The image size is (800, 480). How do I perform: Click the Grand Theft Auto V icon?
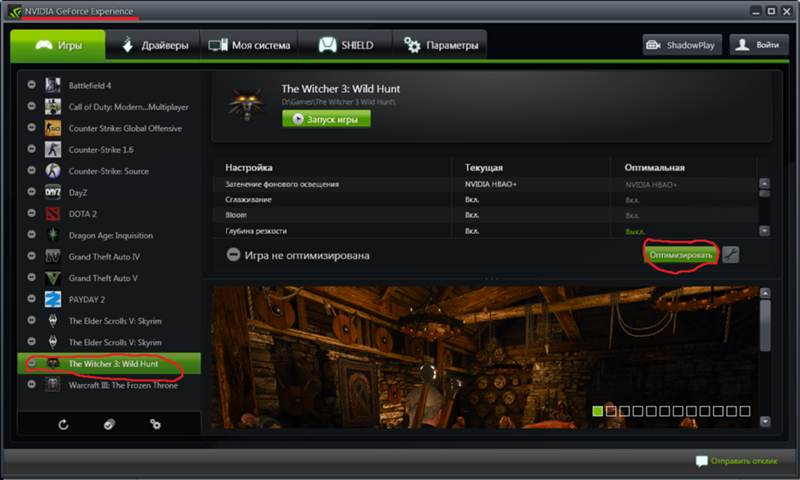53,278
